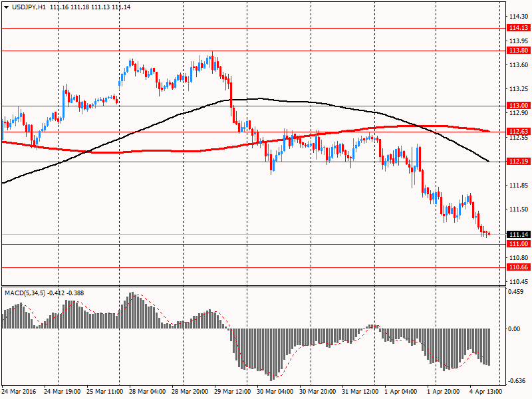Click the MACD scale value -0.636
532x399 pixels.
click(516, 381)
